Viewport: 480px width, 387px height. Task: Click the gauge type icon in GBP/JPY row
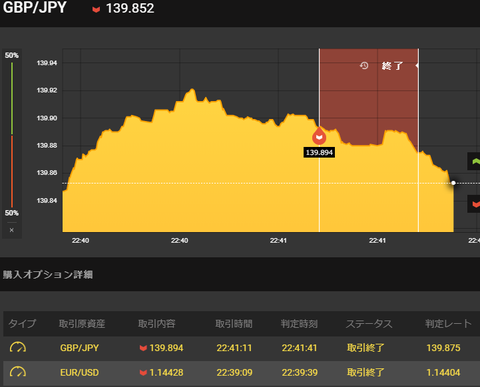coord(18,348)
